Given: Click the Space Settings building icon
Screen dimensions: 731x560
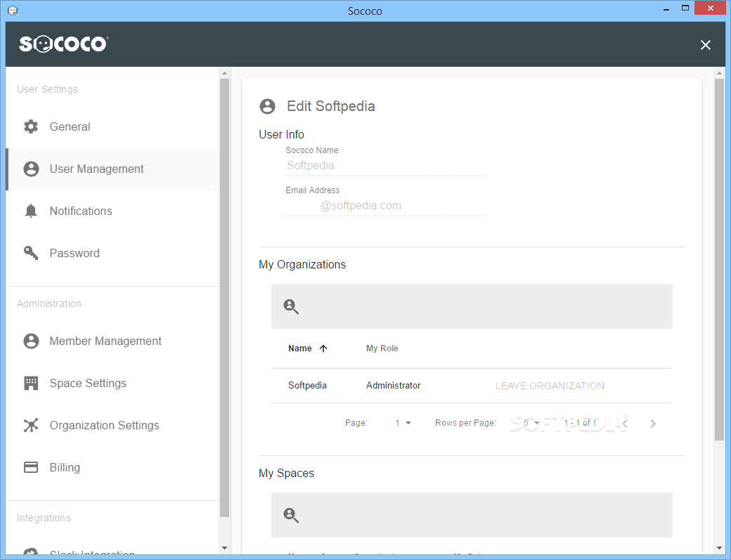Looking at the screenshot, I should coord(31,383).
